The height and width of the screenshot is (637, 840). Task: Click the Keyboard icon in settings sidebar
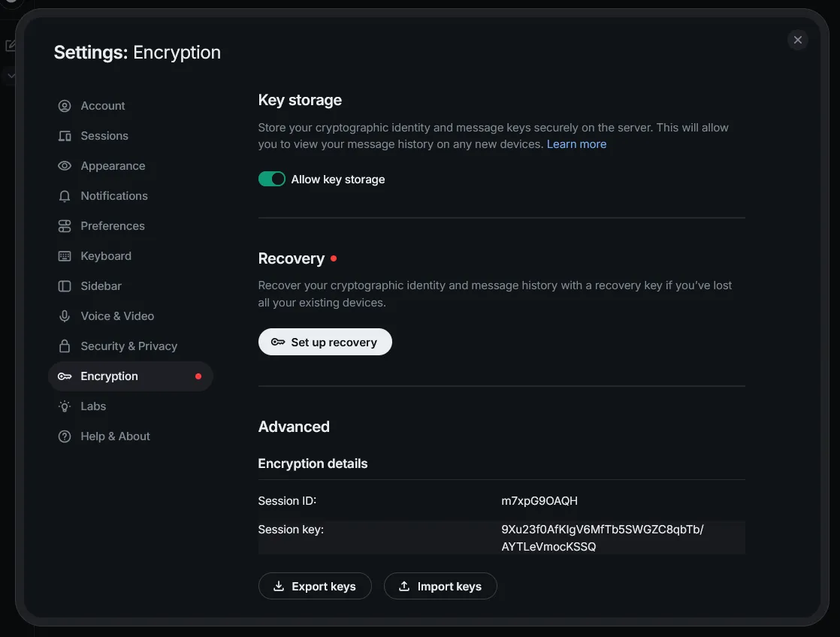click(65, 256)
